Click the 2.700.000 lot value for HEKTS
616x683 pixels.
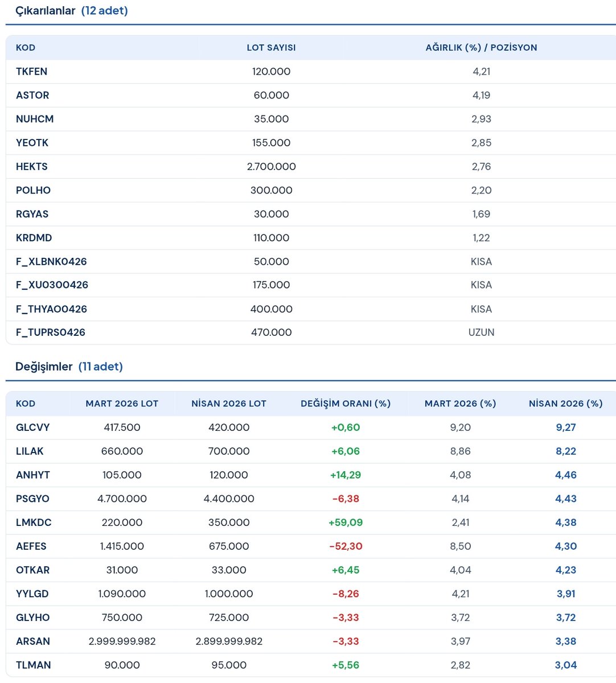tap(272, 167)
